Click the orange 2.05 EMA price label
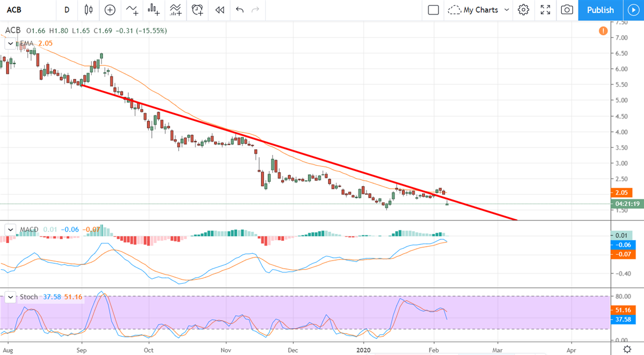 click(x=622, y=193)
